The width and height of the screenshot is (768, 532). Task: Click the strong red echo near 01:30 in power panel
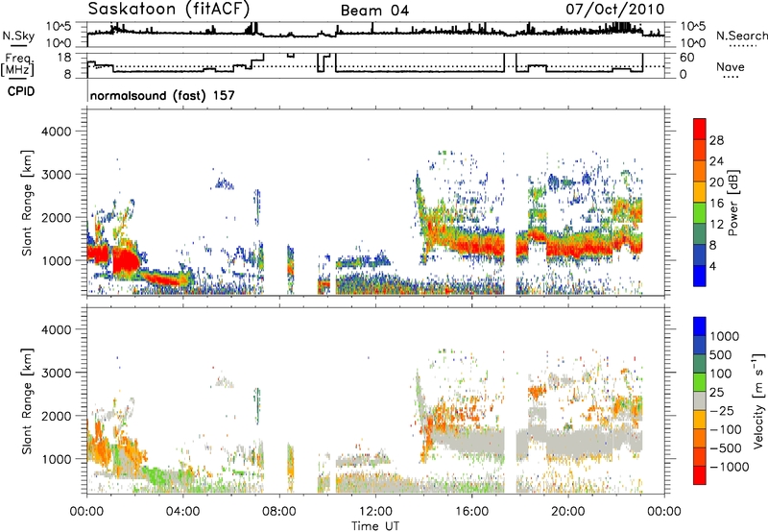click(x=126, y=260)
